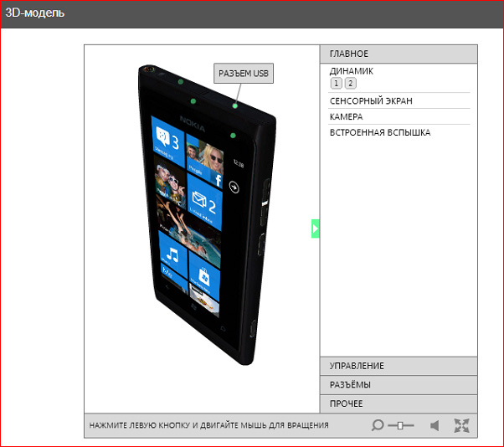
Task: Select ДИНАМИК speaker button 1
Action: [337, 84]
